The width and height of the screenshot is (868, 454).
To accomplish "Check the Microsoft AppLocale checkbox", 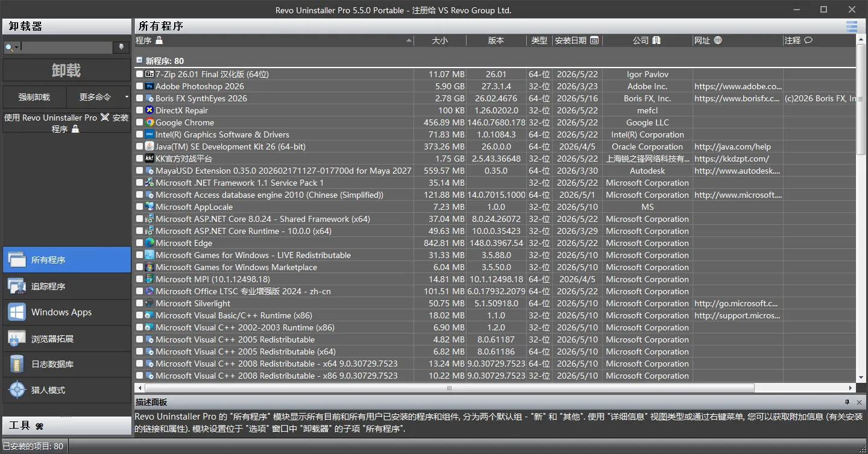I will pyautogui.click(x=140, y=207).
